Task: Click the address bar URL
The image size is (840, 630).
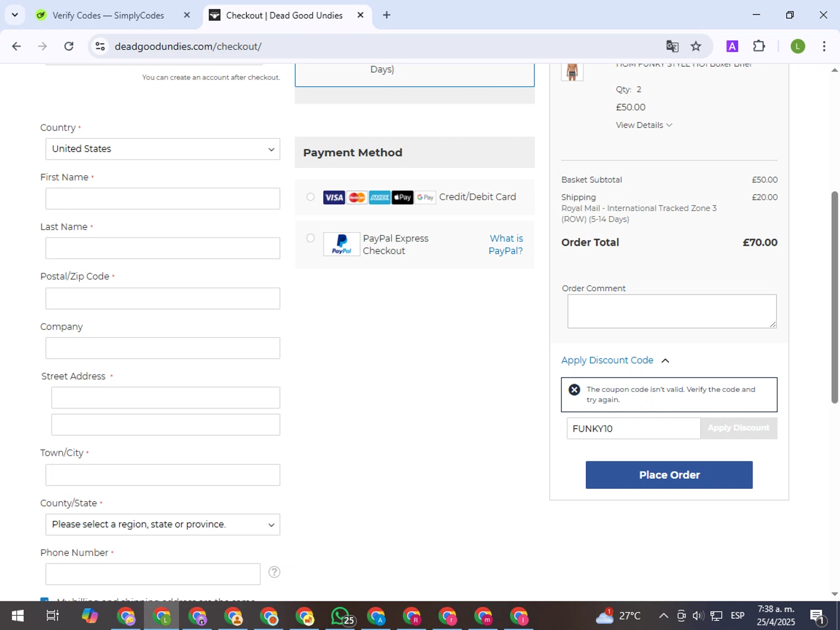Action: pos(188,46)
